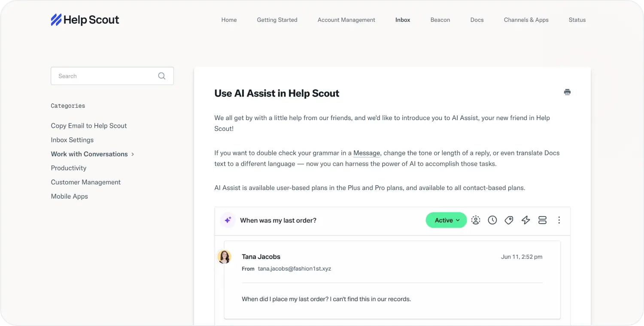Open the tag icon in conversation toolbar
The height and width of the screenshot is (326, 644).
(x=509, y=220)
